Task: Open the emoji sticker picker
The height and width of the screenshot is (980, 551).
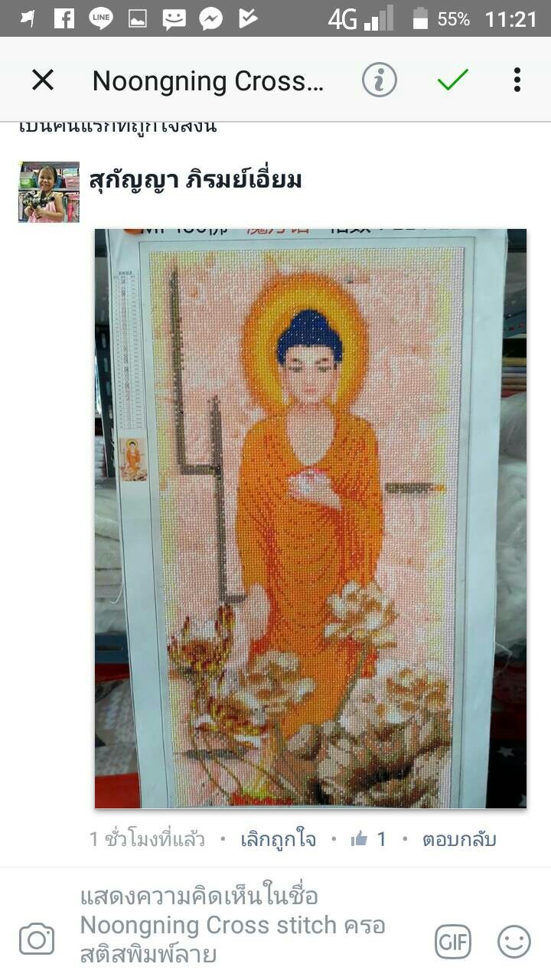Action: click(x=514, y=942)
